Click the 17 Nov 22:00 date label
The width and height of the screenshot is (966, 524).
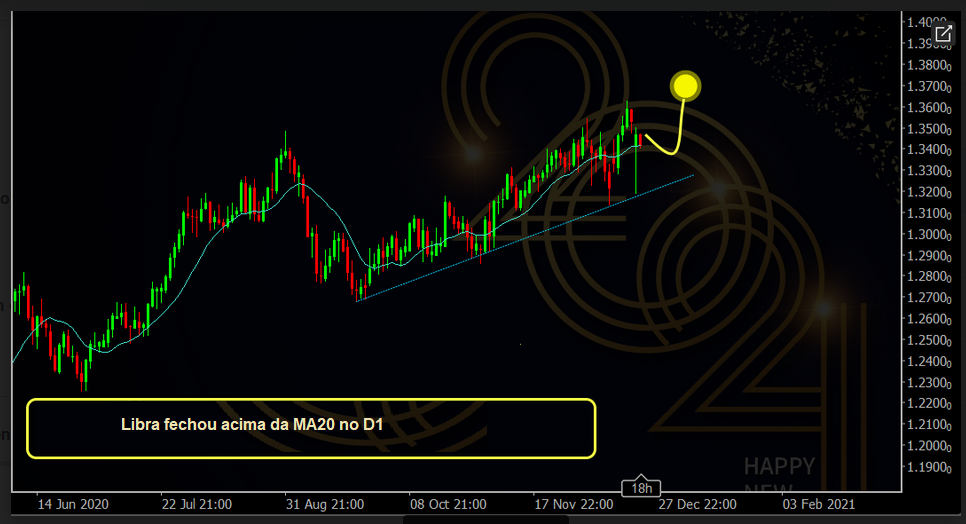[572, 503]
